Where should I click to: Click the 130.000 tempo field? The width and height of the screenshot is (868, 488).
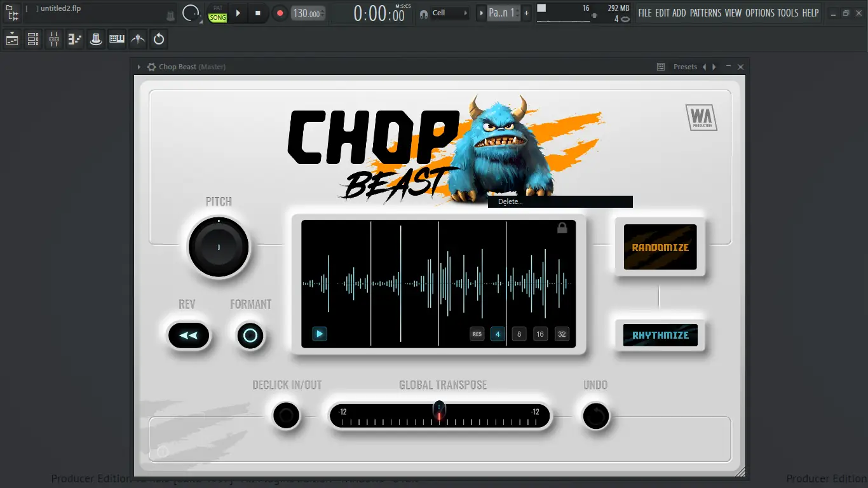(x=308, y=13)
